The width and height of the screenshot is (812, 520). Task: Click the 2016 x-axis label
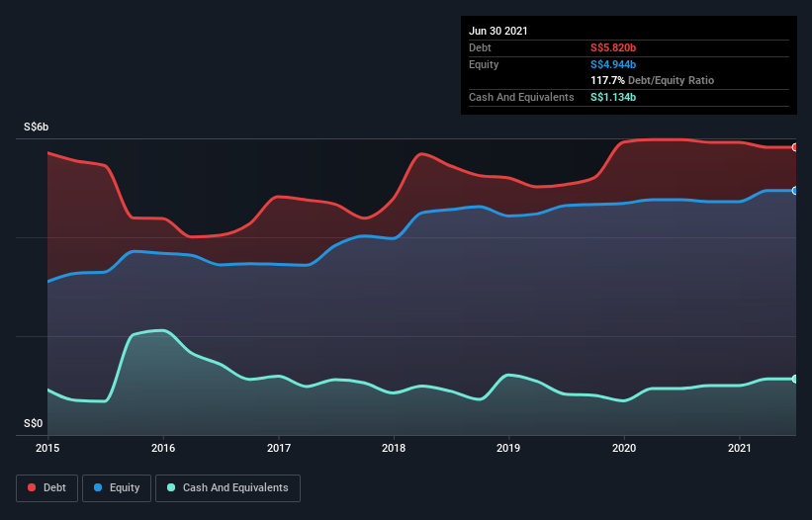point(163,448)
